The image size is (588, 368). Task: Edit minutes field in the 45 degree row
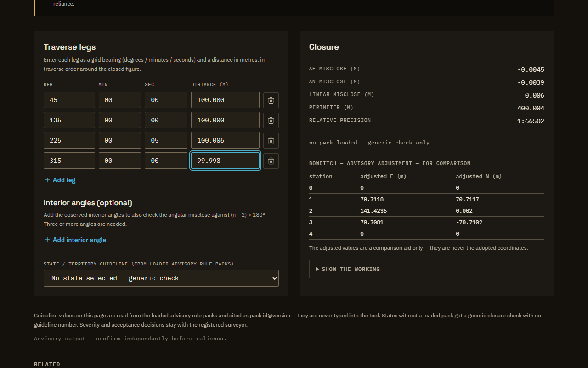tap(120, 100)
